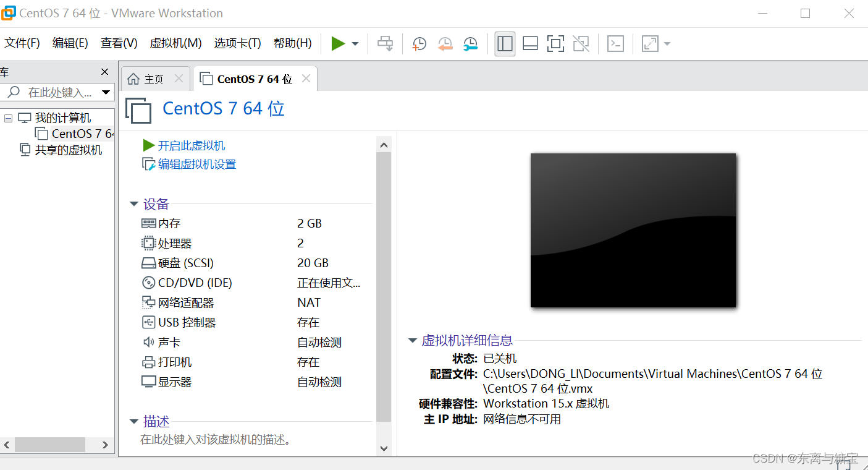Screen dimensions: 868x470
Task: Close the 主页 tab
Action: coord(179,79)
